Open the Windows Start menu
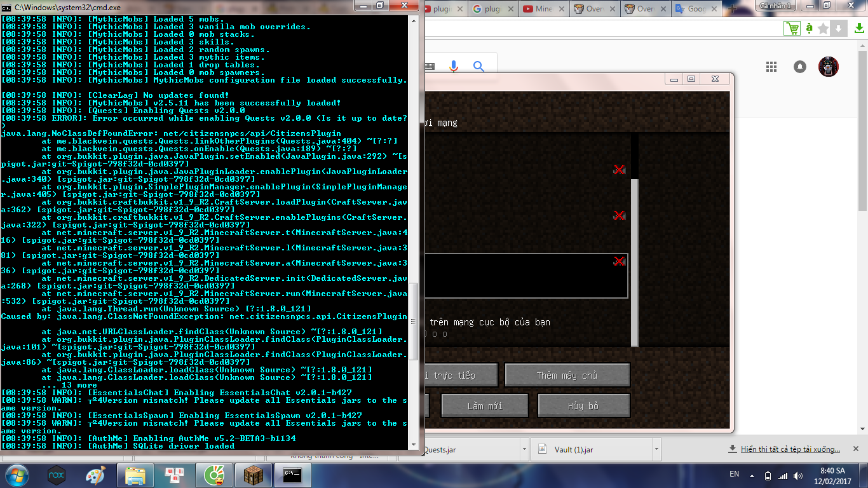 16,475
